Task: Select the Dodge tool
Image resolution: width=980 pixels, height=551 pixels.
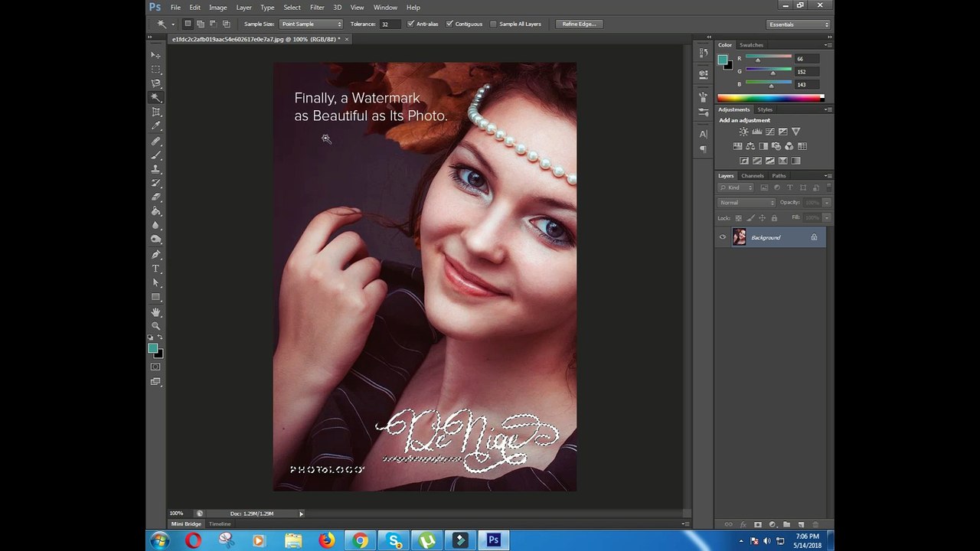Action: pos(155,240)
